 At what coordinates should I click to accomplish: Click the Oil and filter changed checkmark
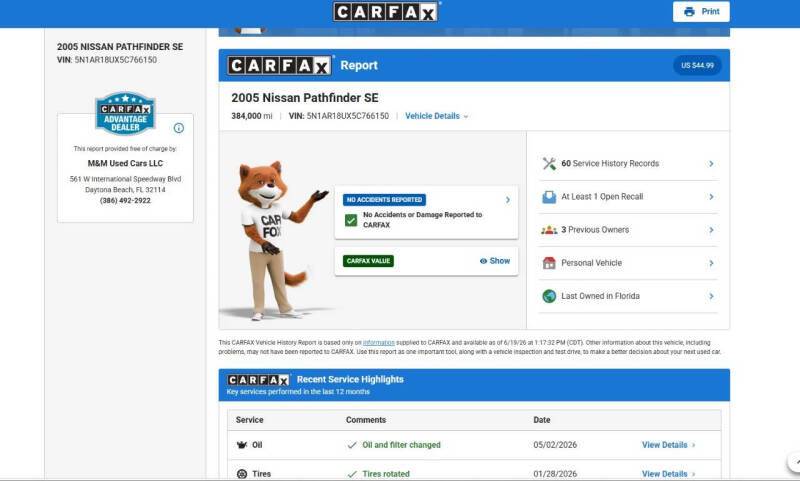[352, 445]
